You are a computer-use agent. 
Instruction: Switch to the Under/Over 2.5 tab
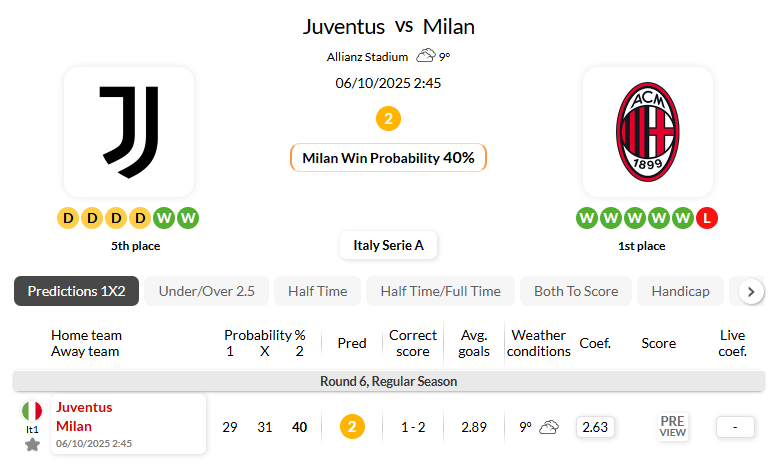pyautogui.click(x=207, y=291)
